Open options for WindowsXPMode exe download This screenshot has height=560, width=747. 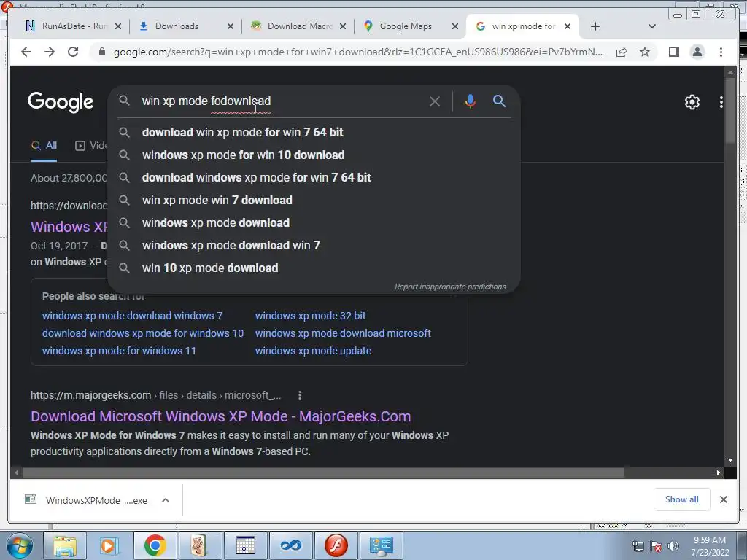[x=166, y=500]
